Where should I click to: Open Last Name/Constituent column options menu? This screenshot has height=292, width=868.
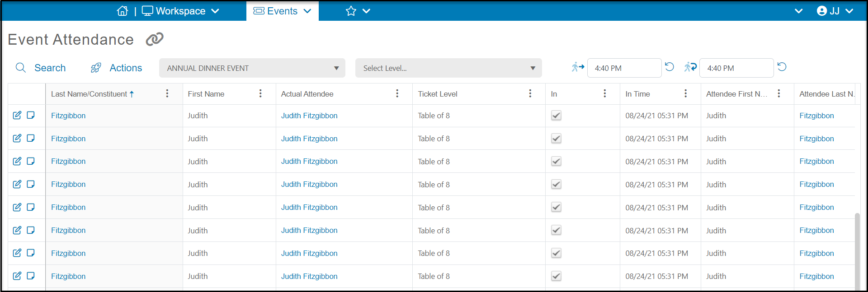pos(167,93)
